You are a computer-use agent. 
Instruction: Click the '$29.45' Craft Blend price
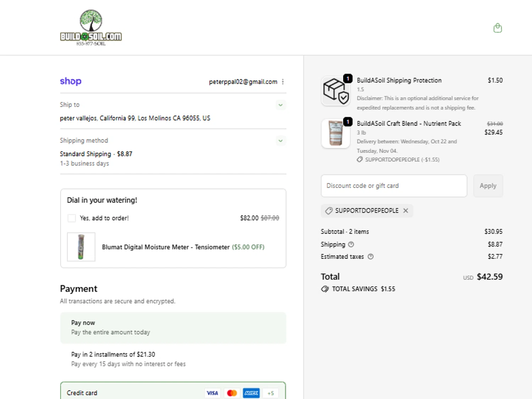493,132
